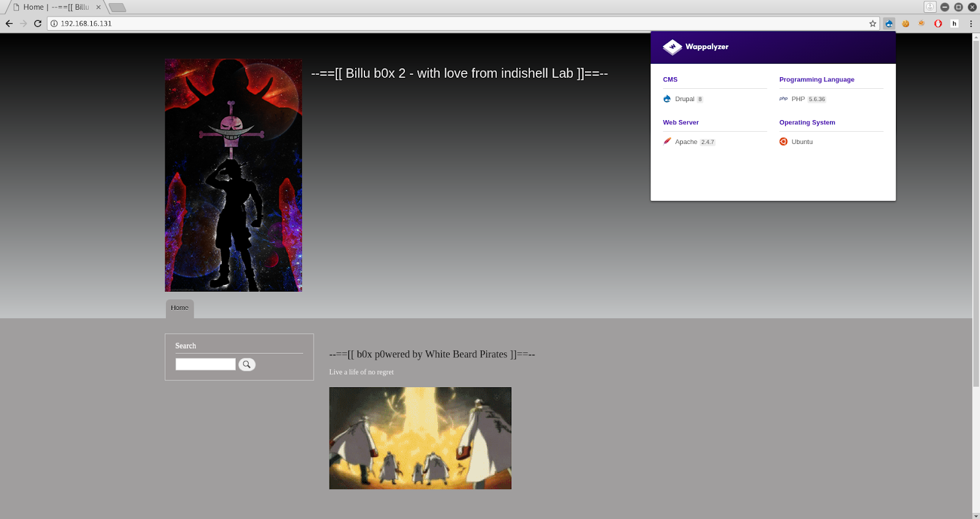This screenshot has height=519, width=980.
Task: Click the Drupal technology link
Action: tap(685, 99)
